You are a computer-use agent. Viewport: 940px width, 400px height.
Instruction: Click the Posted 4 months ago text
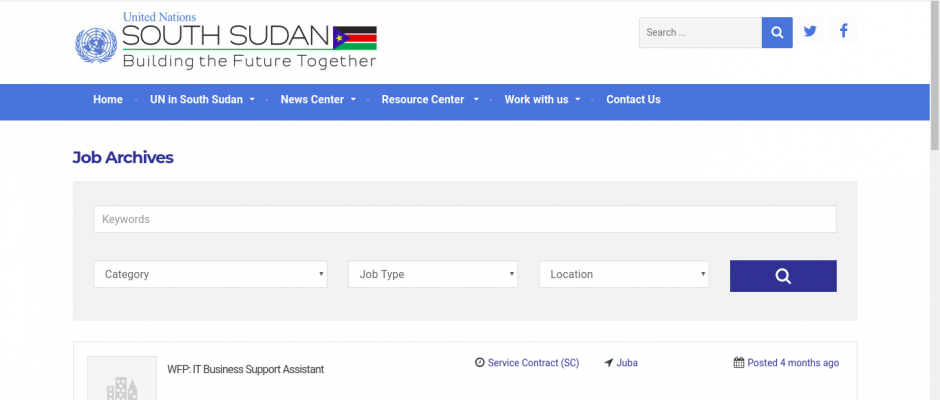(793, 363)
